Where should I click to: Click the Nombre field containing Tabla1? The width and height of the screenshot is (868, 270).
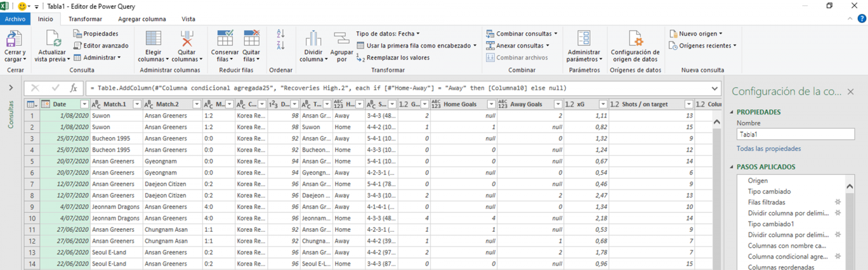click(x=796, y=134)
